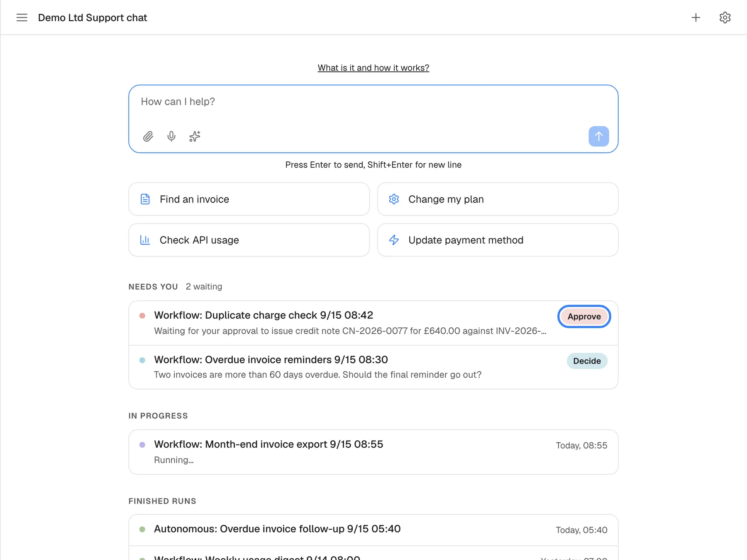747x560 pixels.
Task: Open settings gear in header
Action: pyautogui.click(x=725, y=17)
